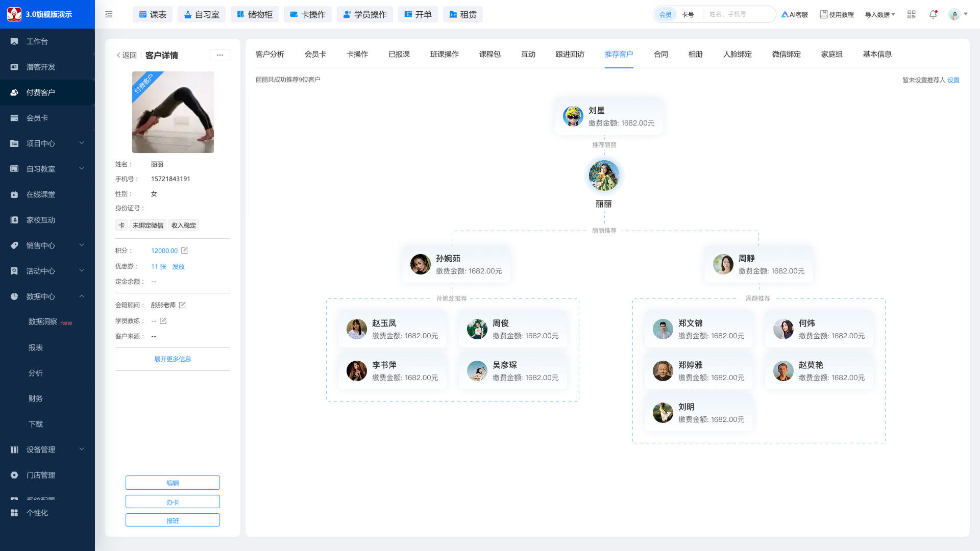The height and width of the screenshot is (551, 980).
Task: Open the three-dots more menu in 客户详情
Action: (x=220, y=55)
